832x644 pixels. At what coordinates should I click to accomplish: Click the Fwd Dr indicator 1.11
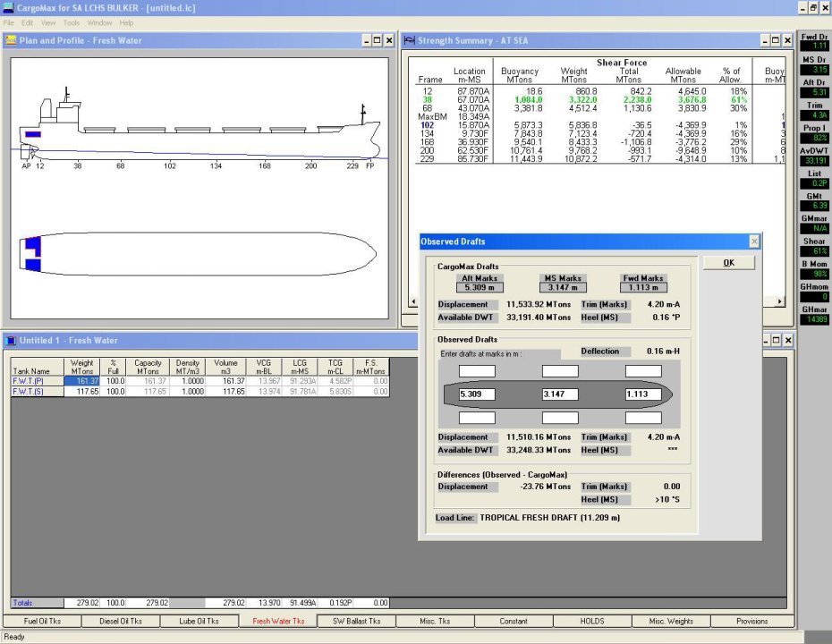(x=814, y=46)
